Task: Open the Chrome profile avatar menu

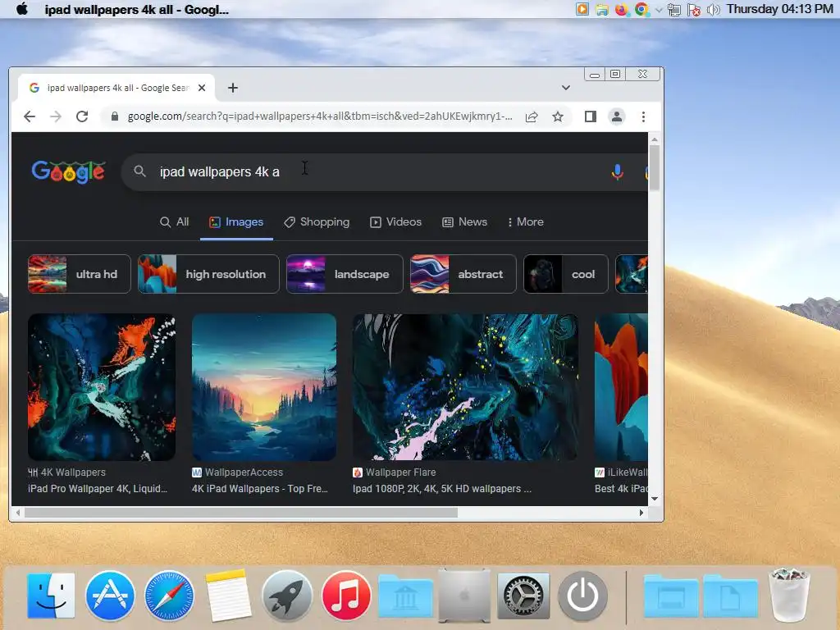Action: pyautogui.click(x=617, y=116)
